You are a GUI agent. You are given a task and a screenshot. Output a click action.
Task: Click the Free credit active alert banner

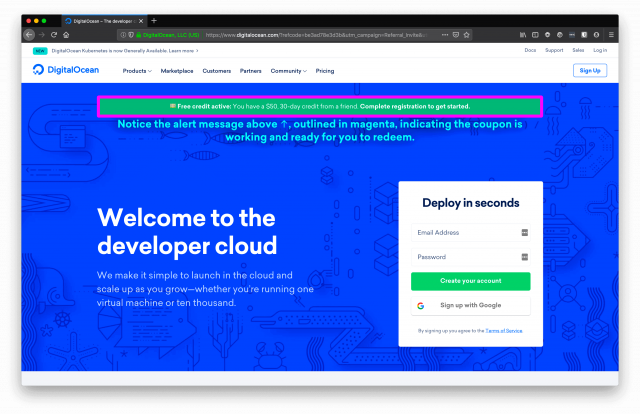[320, 107]
